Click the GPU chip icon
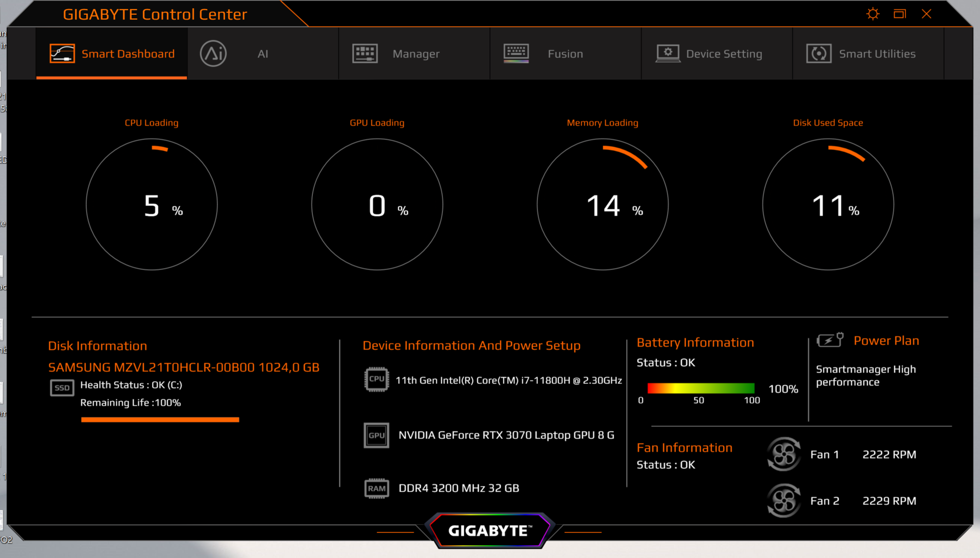 (x=377, y=435)
